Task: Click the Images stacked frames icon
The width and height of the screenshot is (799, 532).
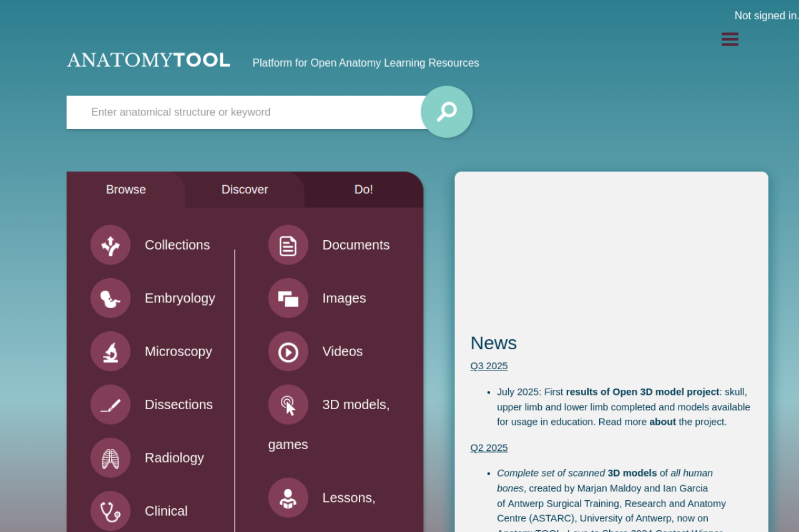Action: (288, 298)
